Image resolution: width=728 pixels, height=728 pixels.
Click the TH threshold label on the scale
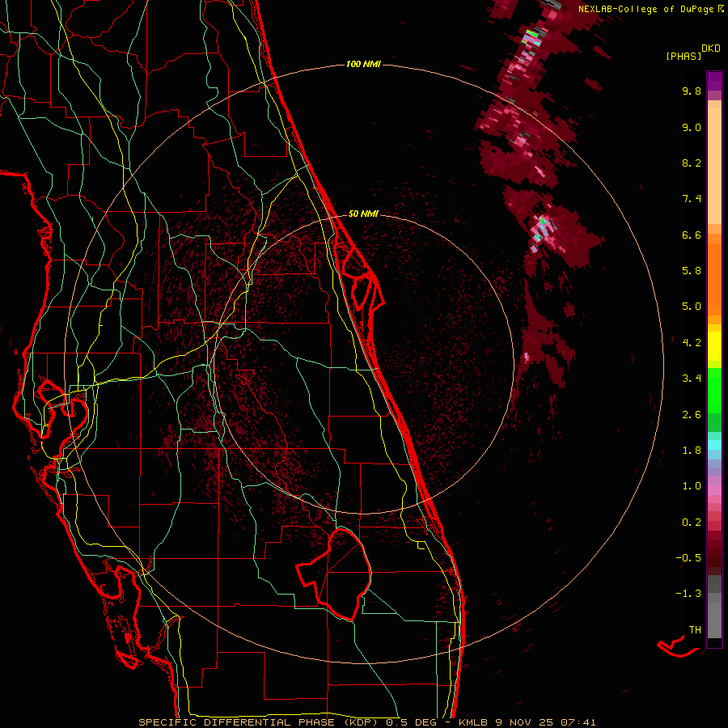pos(695,630)
